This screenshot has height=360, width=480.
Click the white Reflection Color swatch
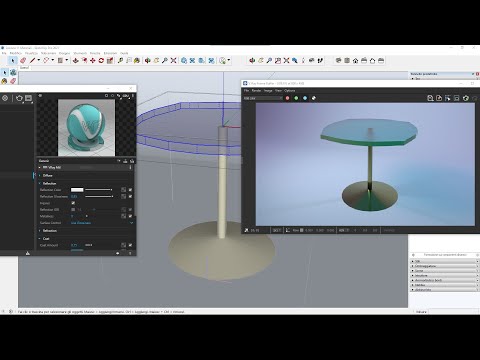coord(77,190)
